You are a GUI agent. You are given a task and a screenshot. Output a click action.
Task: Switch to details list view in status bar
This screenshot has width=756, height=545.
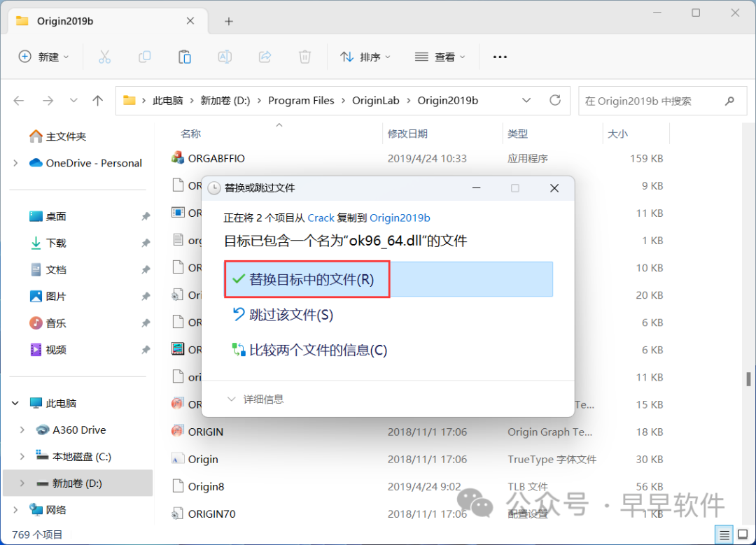point(725,534)
